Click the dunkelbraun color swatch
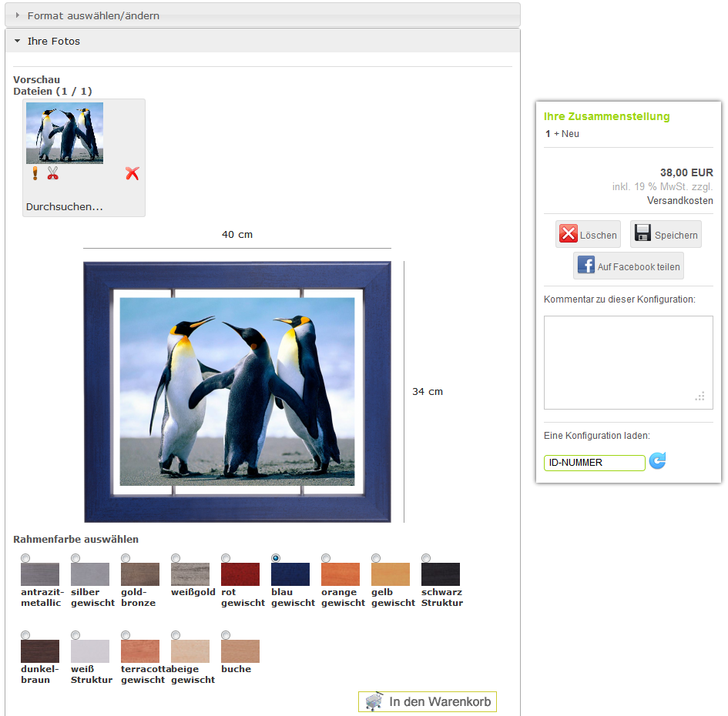 point(40,651)
